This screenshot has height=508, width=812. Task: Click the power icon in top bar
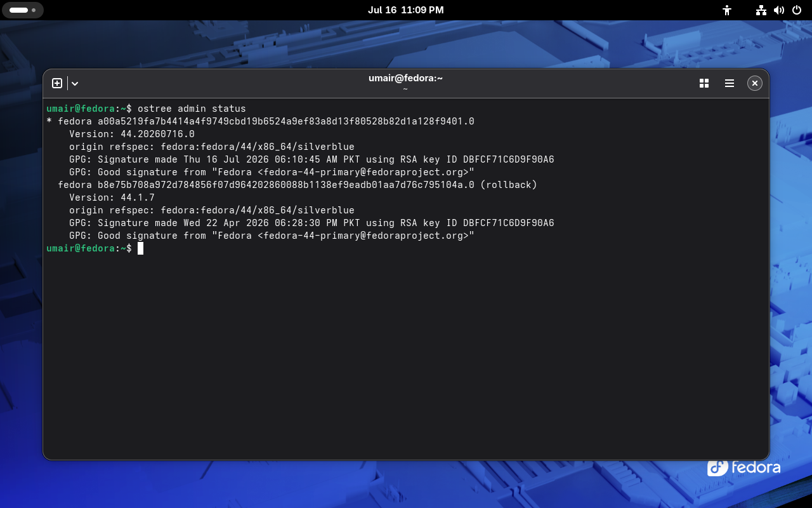797,10
